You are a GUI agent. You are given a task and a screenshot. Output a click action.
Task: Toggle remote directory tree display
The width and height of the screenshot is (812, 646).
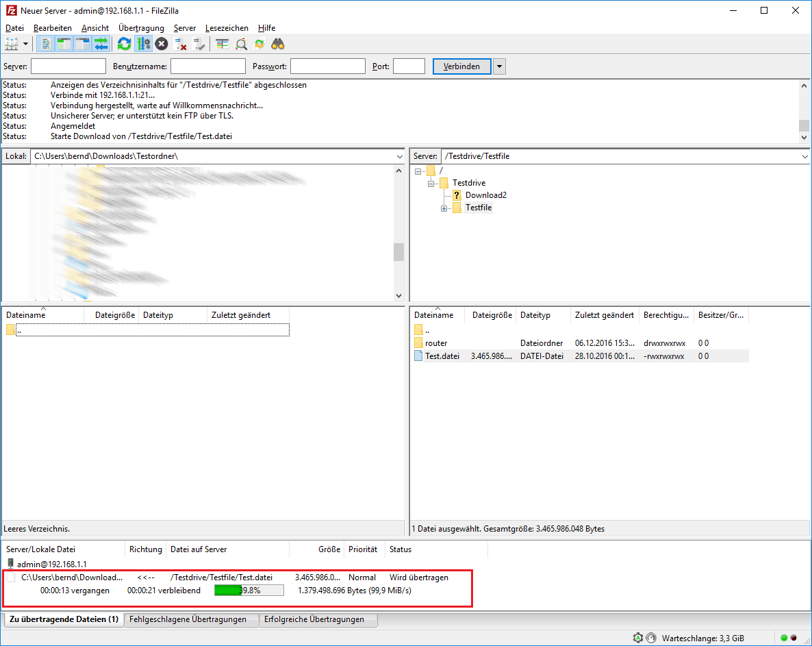(x=83, y=44)
